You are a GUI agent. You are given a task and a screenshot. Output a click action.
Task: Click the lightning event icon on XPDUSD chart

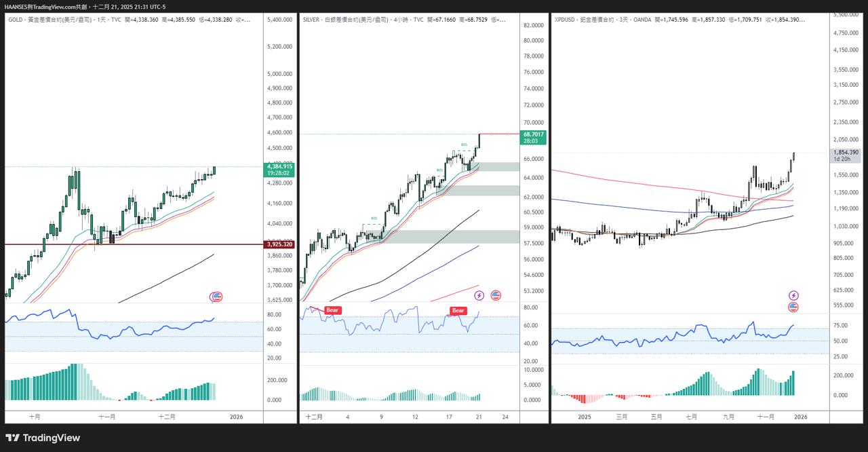click(793, 295)
